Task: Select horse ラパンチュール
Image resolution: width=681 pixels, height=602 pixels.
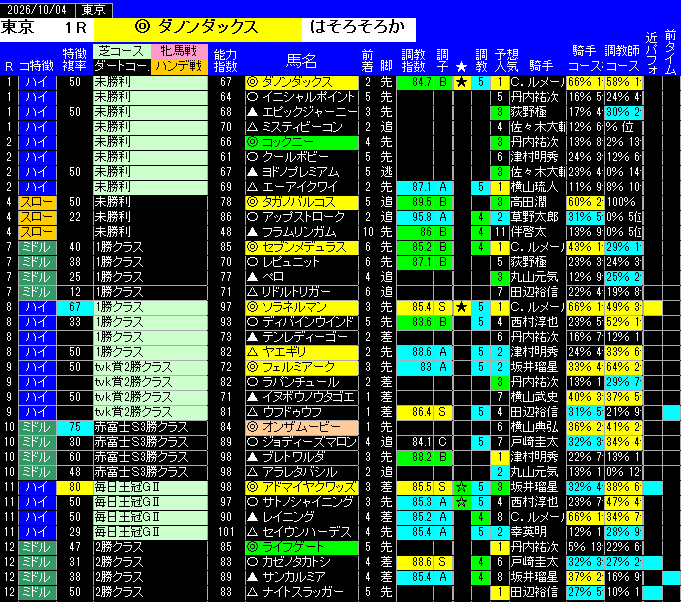Action: (x=302, y=382)
